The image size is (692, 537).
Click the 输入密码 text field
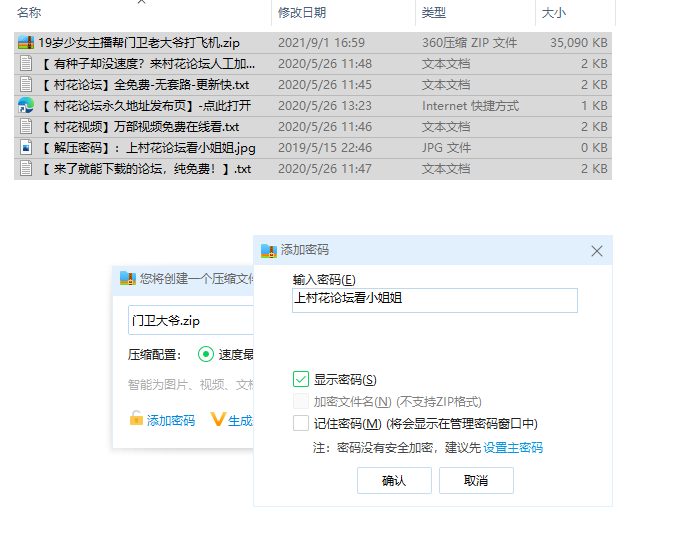click(x=434, y=299)
